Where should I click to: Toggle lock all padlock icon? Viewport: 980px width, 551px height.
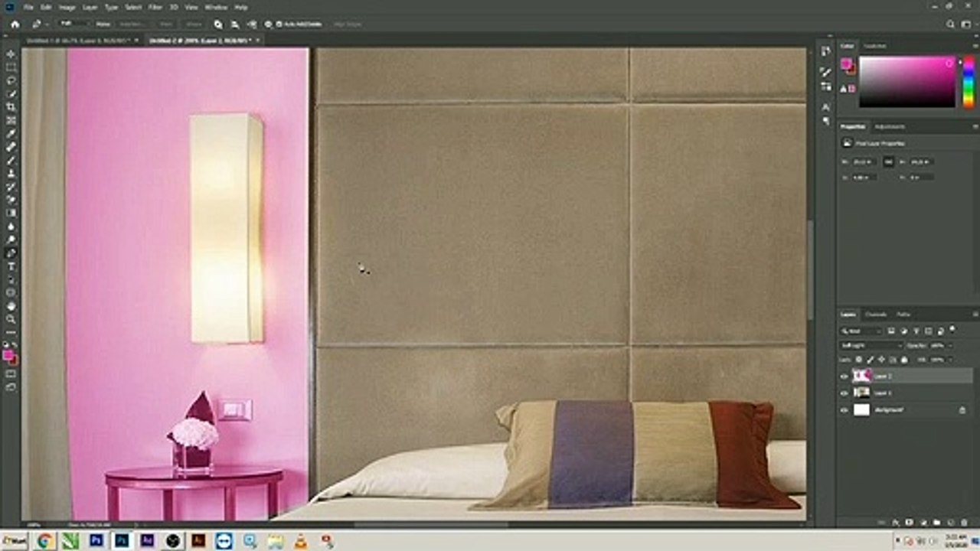[x=904, y=360]
